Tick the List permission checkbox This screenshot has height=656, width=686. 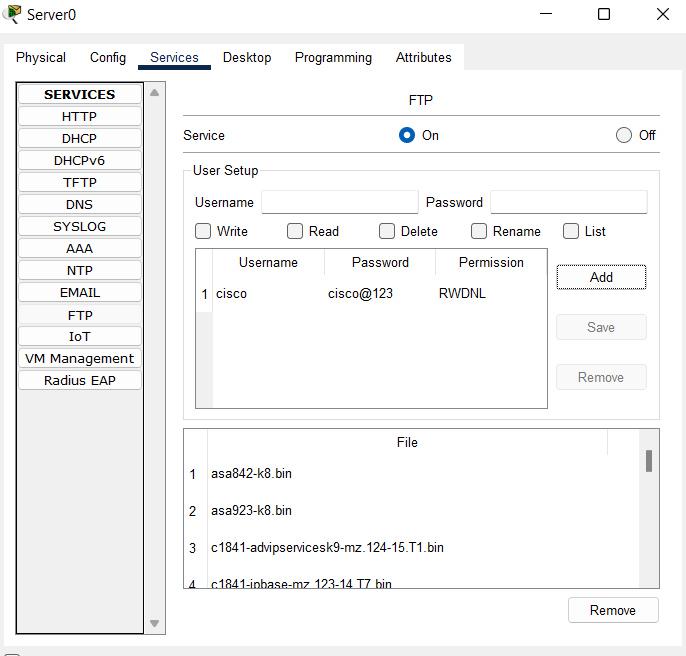click(x=571, y=231)
